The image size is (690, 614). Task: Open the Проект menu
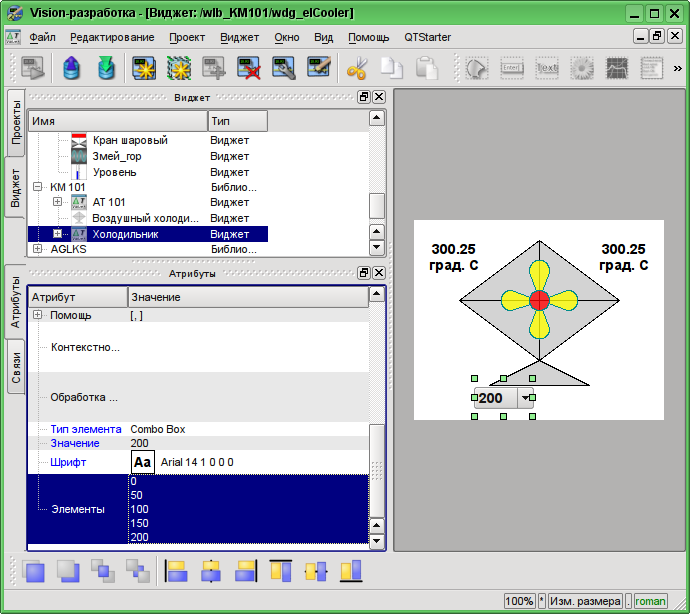[187, 37]
